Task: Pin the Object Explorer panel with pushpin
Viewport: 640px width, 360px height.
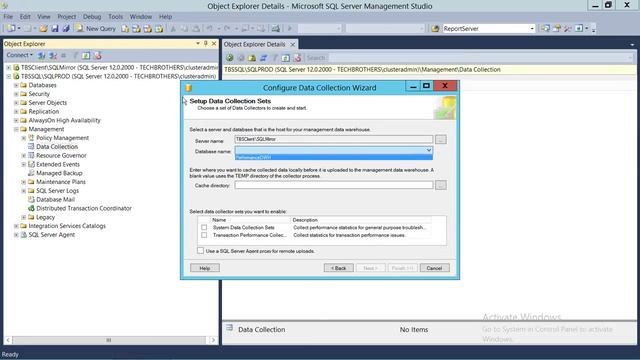Action: point(206,43)
